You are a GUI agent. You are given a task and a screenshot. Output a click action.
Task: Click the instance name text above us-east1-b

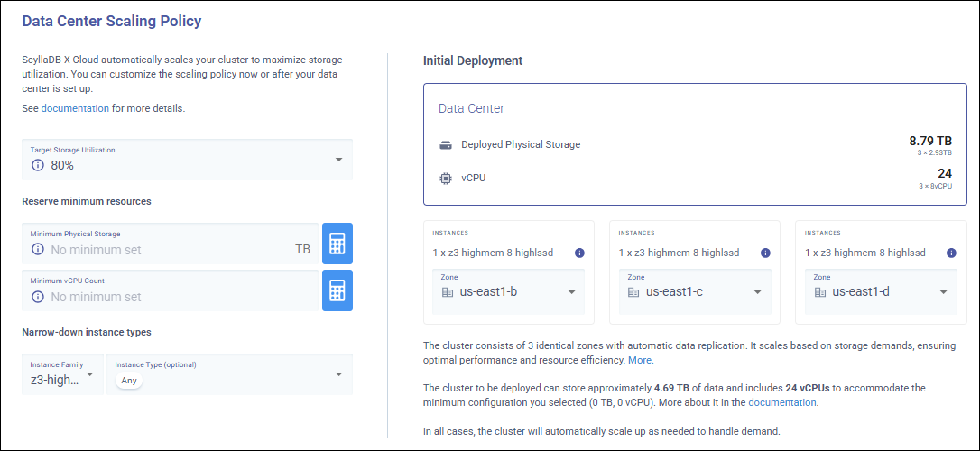click(493, 253)
